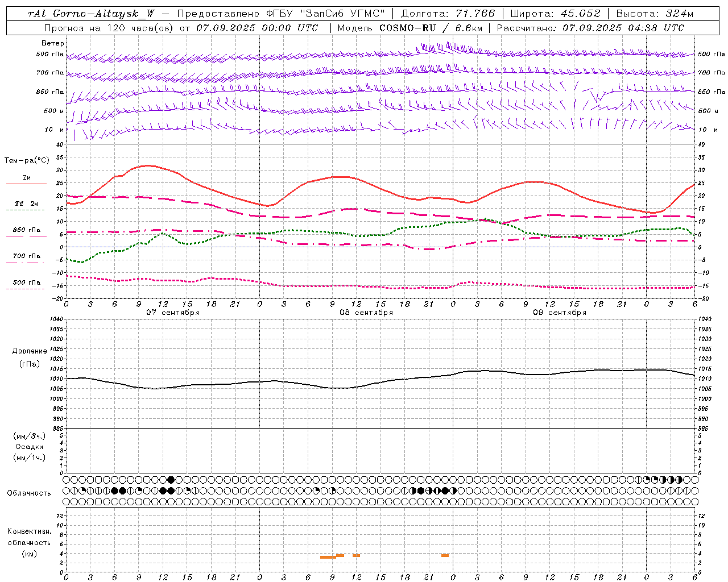The image size is (728, 582).
Task: Click the isolated orange bar before midnight 09 сентября
Action: click(445, 555)
